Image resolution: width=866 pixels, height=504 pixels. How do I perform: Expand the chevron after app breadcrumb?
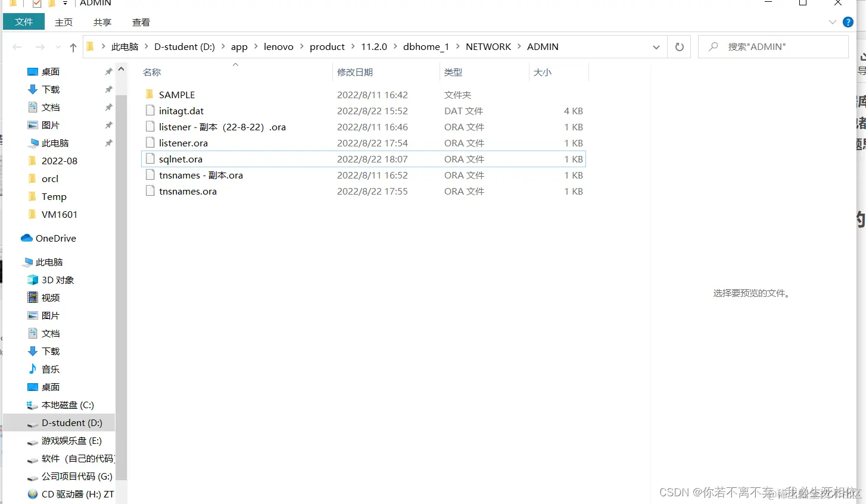256,46
